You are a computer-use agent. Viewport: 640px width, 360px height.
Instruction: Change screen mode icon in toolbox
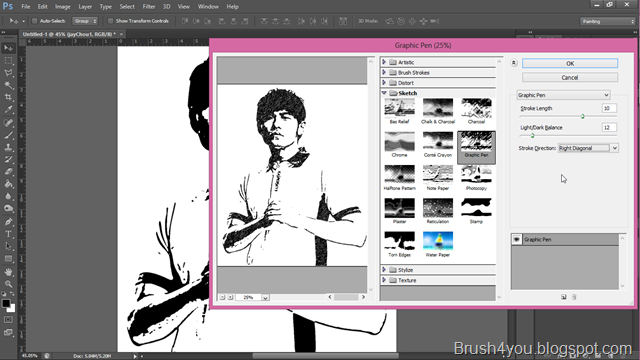[x=8, y=333]
